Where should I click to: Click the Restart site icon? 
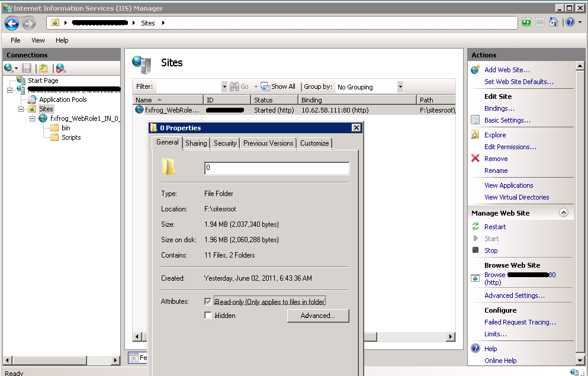point(475,227)
